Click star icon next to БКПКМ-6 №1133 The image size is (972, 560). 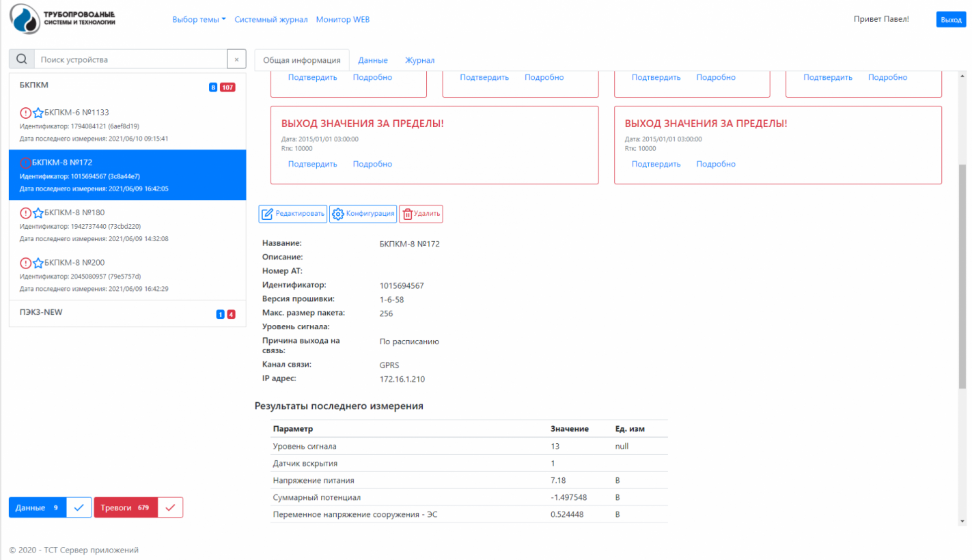38,113
